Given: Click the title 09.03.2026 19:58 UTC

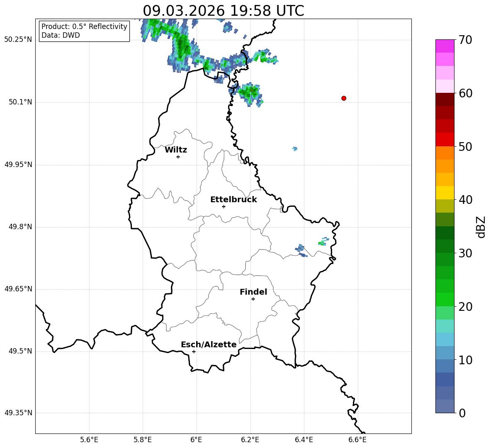Looking at the screenshot, I should tap(223, 11).
